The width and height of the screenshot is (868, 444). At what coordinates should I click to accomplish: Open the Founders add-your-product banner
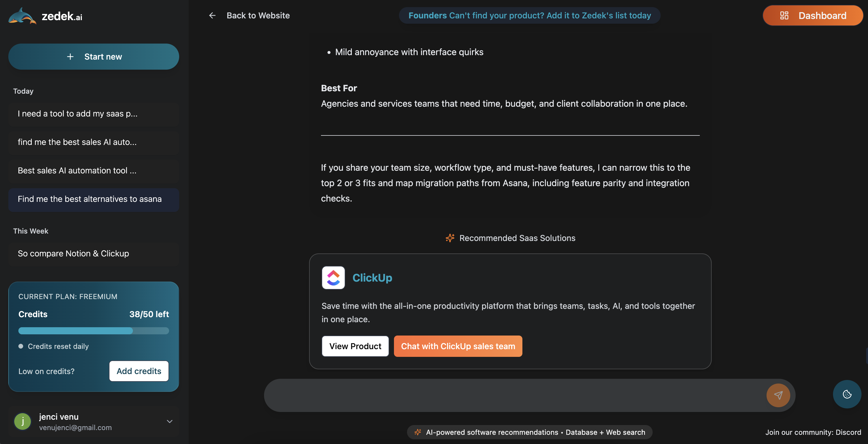coord(529,15)
